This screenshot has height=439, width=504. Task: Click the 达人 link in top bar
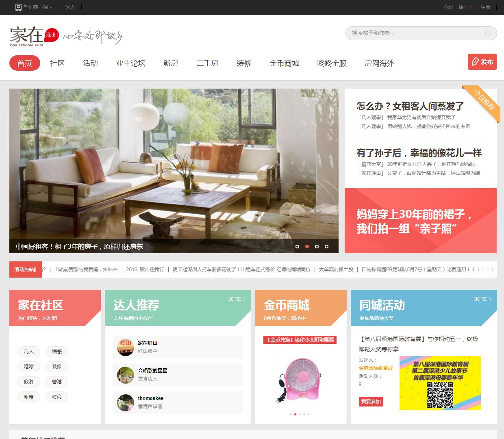point(70,7)
